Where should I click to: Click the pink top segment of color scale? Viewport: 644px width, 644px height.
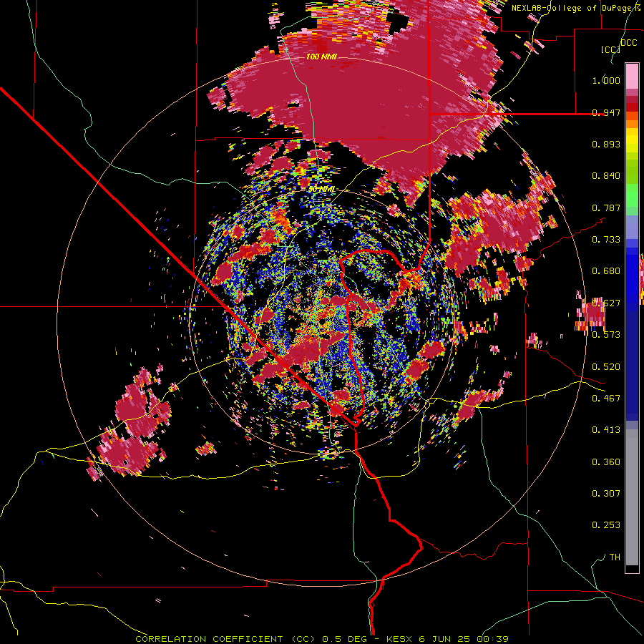click(632, 76)
